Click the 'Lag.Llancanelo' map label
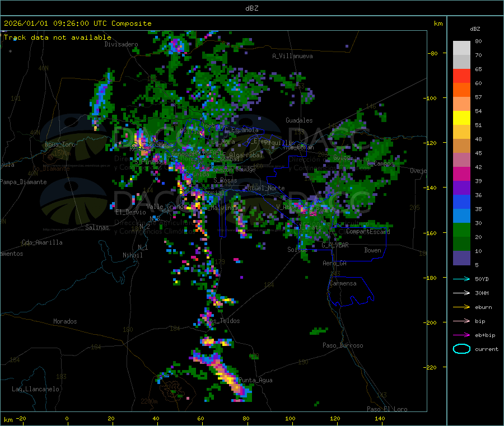Screen dimensions: 504x426 point(36,389)
